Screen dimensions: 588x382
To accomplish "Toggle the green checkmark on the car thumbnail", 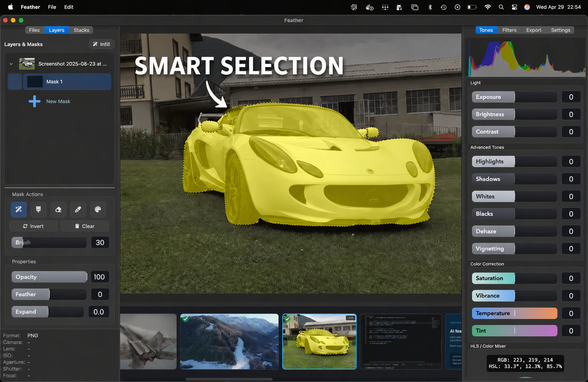I will [x=288, y=319].
